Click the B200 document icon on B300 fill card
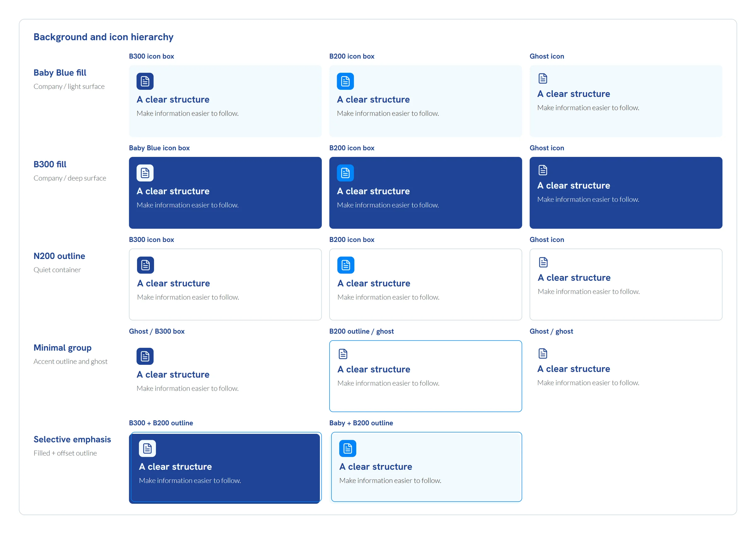Viewport: 756px width, 534px height. [x=345, y=173]
